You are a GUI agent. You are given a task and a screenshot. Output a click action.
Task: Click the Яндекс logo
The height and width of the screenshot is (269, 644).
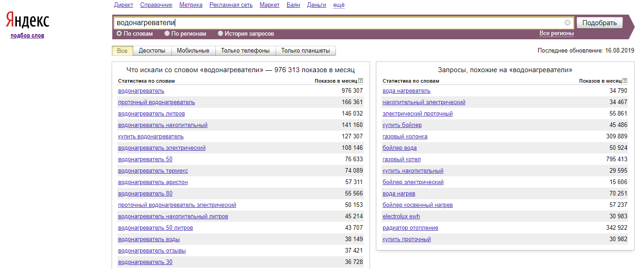click(27, 21)
